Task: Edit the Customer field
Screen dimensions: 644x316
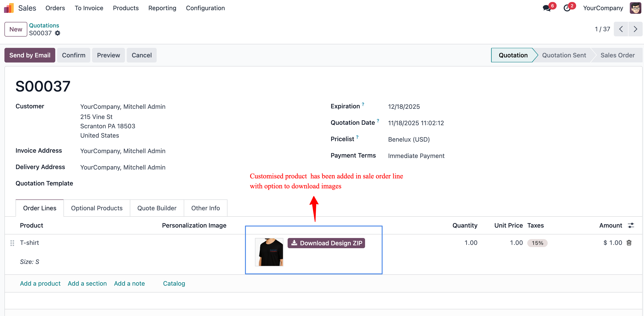Action: pyautogui.click(x=123, y=107)
